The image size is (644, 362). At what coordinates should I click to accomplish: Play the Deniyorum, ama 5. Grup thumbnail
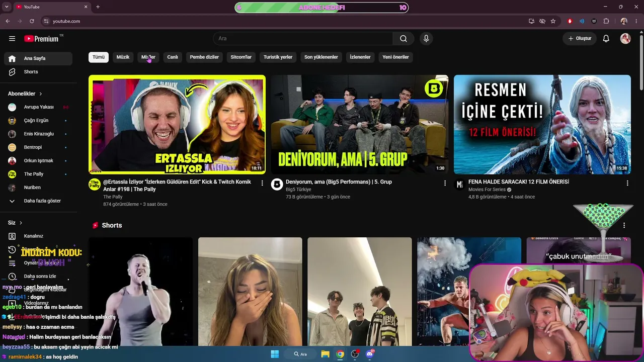point(359,125)
